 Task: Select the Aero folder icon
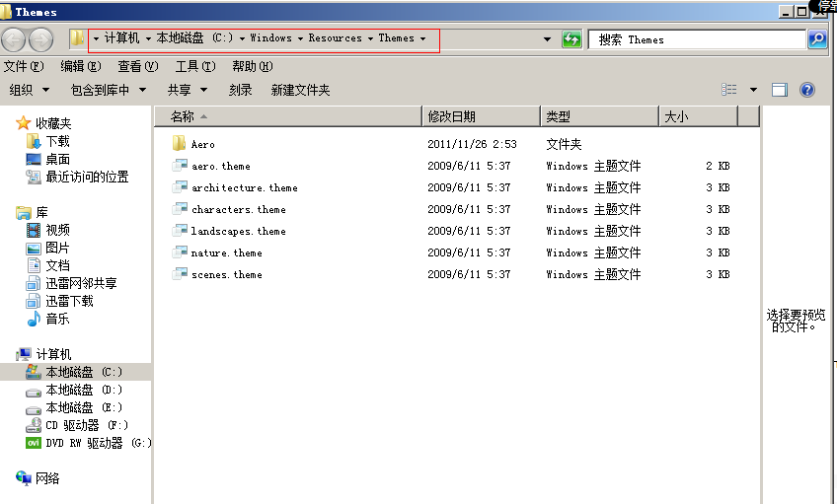(180, 143)
